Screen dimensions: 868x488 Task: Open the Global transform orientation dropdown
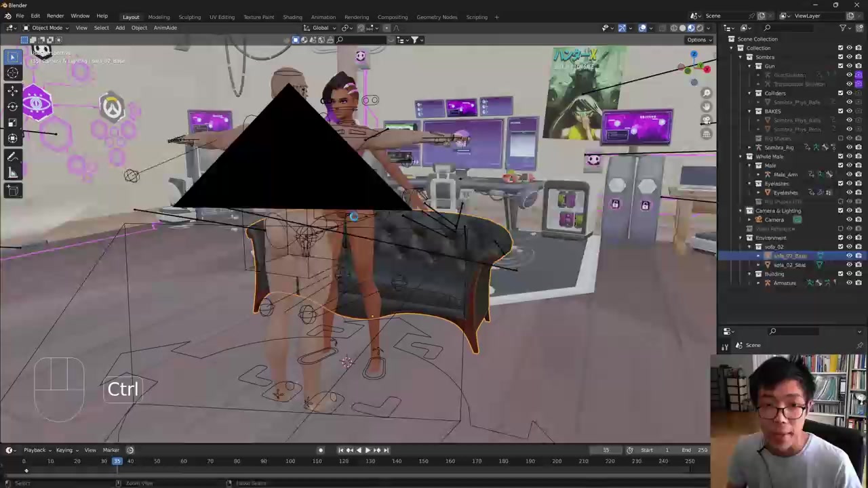coord(320,28)
